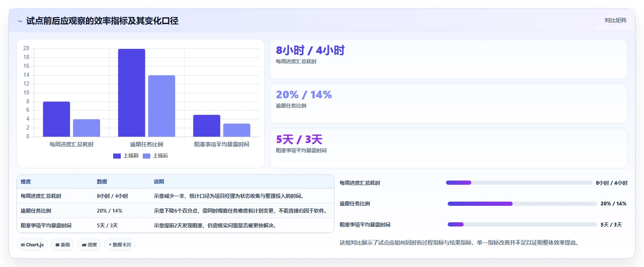Click the 上线前 bar for 逾期任务比例
The width and height of the screenshot is (644, 267).
point(132,93)
